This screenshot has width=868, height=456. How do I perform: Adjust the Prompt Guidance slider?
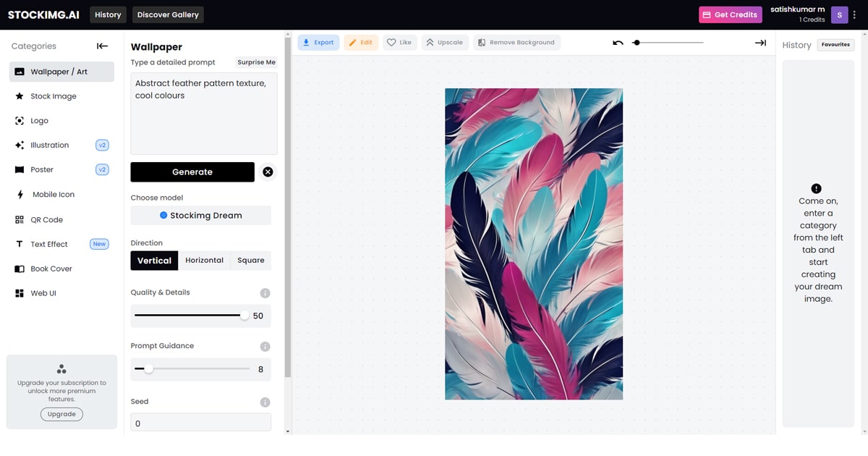(148, 369)
